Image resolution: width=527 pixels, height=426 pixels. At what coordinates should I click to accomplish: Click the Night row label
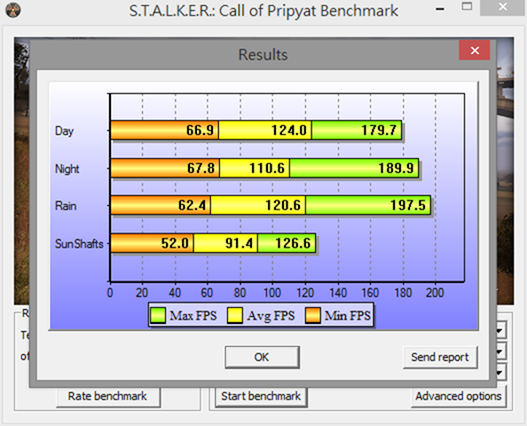click(x=67, y=169)
